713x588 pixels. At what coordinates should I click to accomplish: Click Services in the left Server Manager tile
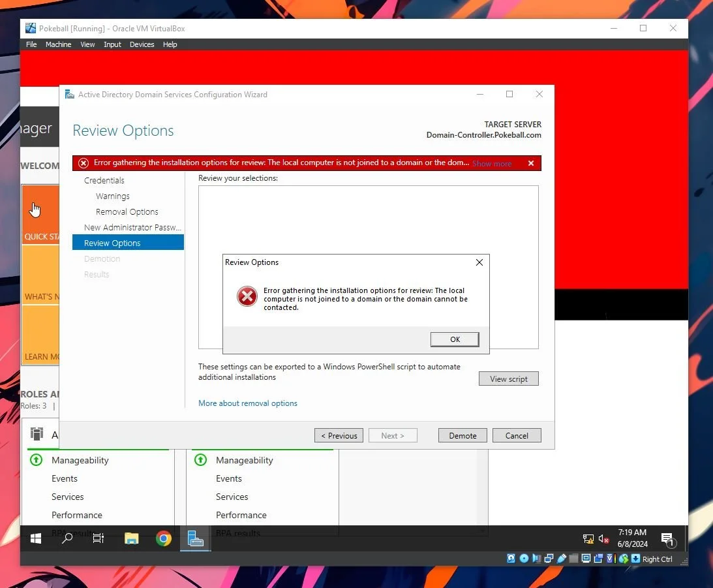[68, 497]
